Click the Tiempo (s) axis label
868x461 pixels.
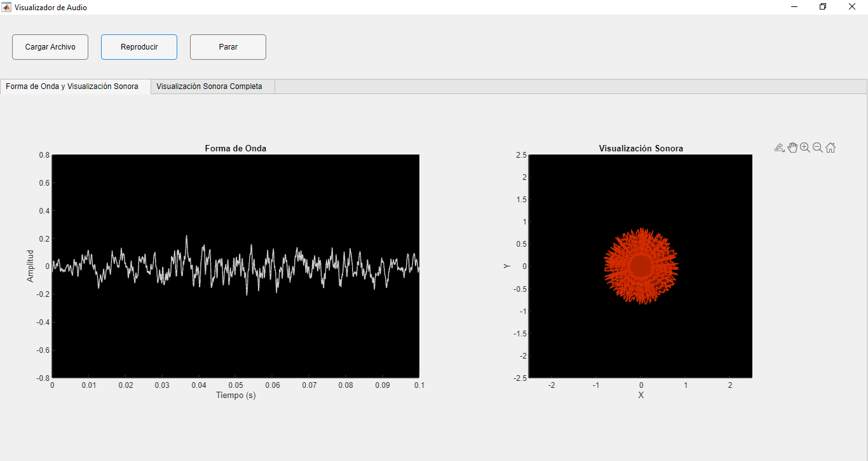235,395
